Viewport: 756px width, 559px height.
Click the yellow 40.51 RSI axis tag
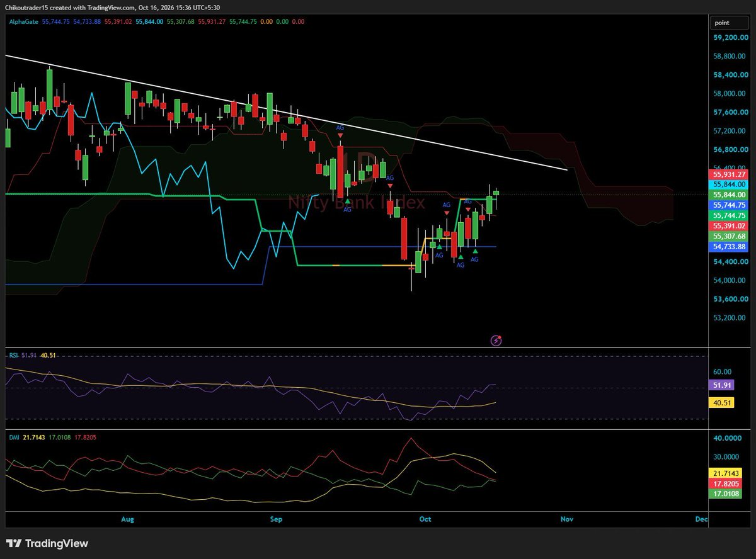(722, 402)
